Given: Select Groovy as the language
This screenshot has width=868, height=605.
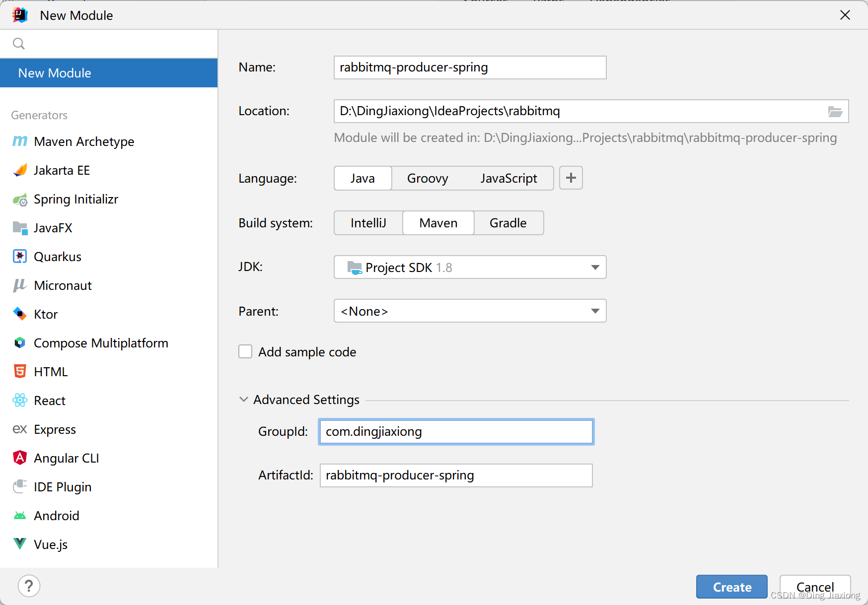Looking at the screenshot, I should pyautogui.click(x=428, y=178).
